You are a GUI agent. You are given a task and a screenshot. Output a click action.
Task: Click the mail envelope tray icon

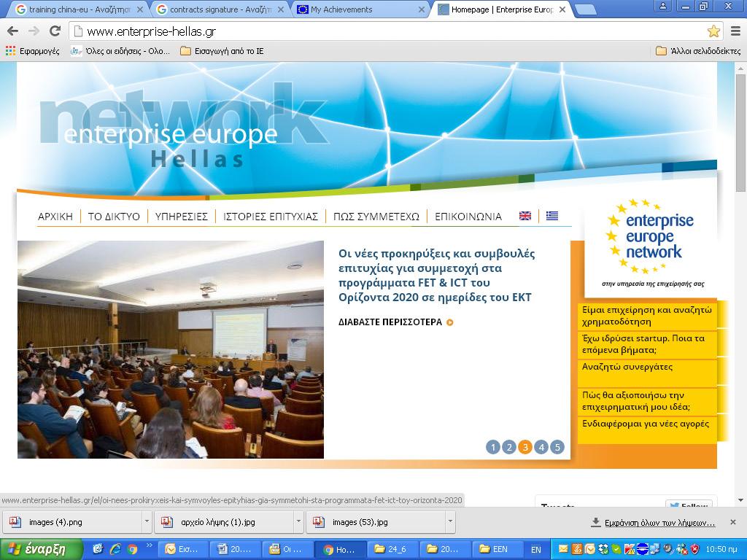[563, 550]
